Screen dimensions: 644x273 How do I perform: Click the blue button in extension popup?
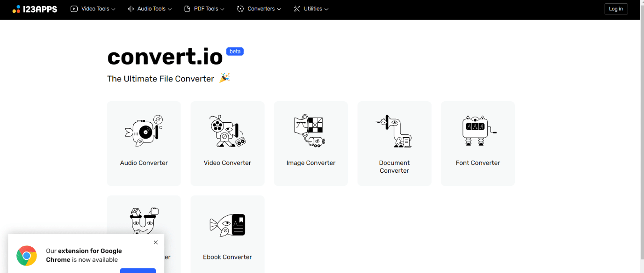tap(138, 271)
